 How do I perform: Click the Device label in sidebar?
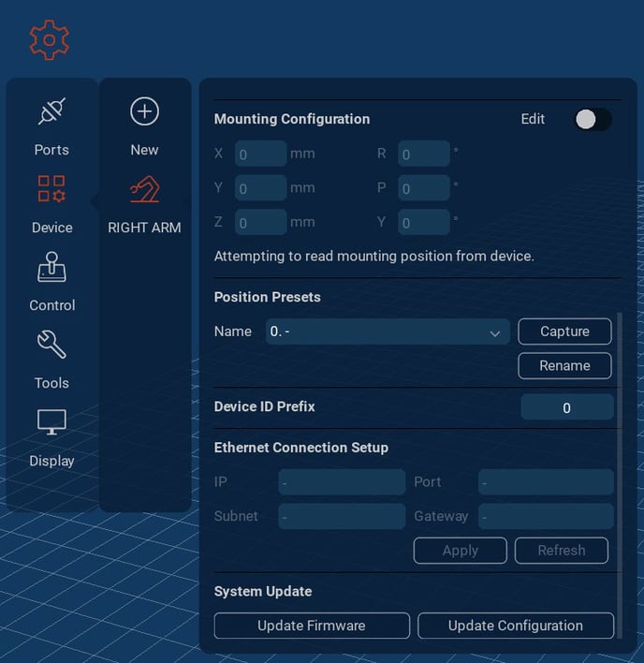tap(52, 228)
